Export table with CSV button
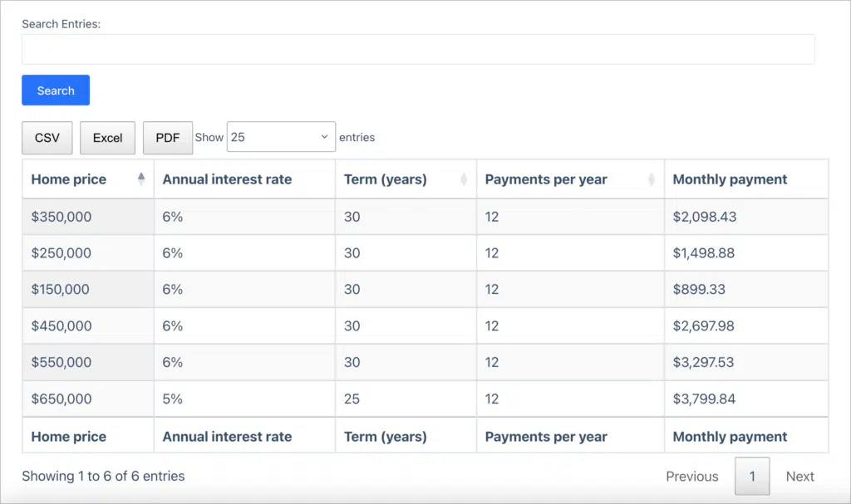The image size is (851, 504). [47, 138]
